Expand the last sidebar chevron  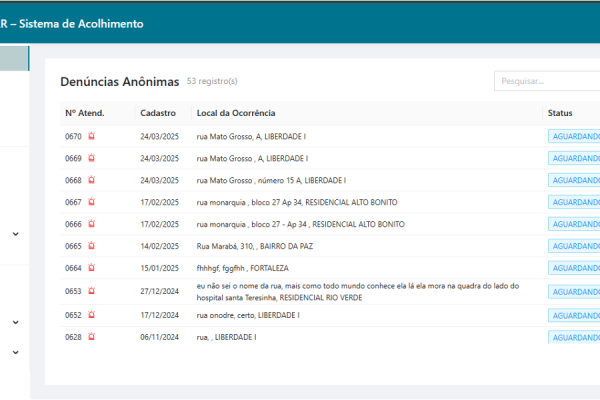click(15, 352)
